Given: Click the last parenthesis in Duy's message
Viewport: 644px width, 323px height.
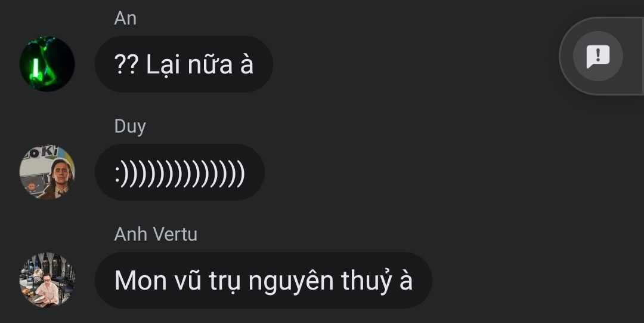Looking at the screenshot, I should [x=241, y=173].
